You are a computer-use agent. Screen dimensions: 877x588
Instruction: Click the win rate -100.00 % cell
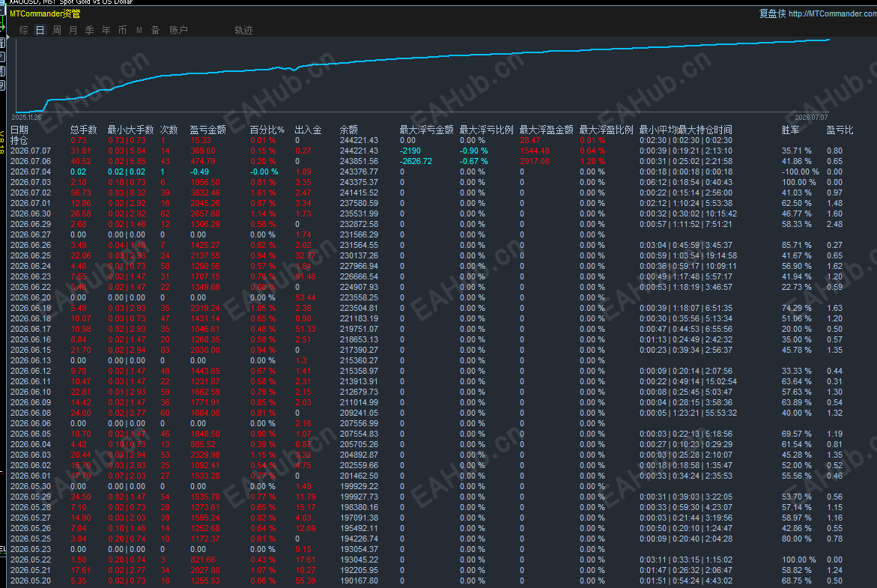(x=800, y=172)
